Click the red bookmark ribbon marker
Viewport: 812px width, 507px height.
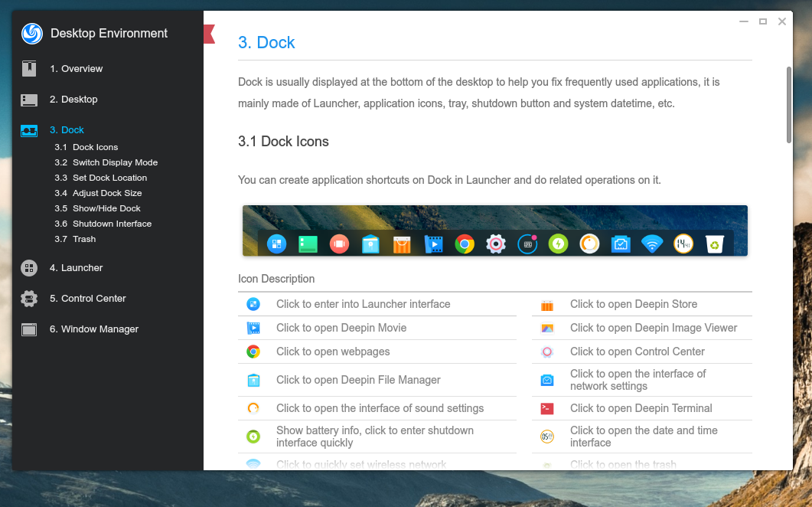pyautogui.click(x=209, y=34)
